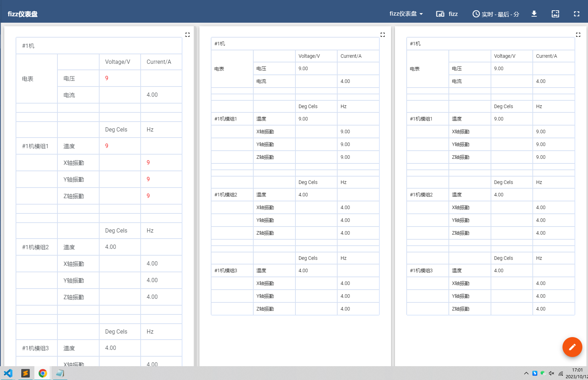Click the muted volume tray icon
The height and width of the screenshot is (380, 588).
[552, 373]
